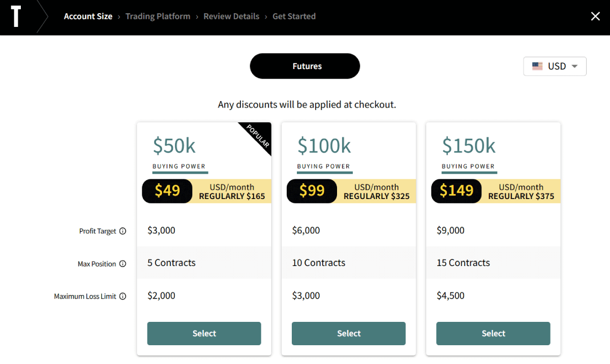Click the $3,000 profit target value
The width and height of the screenshot is (610, 364).
point(161,230)
